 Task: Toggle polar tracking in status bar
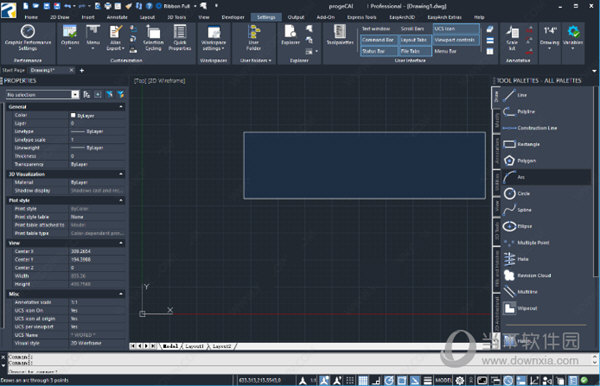click(x=389, y=380)
